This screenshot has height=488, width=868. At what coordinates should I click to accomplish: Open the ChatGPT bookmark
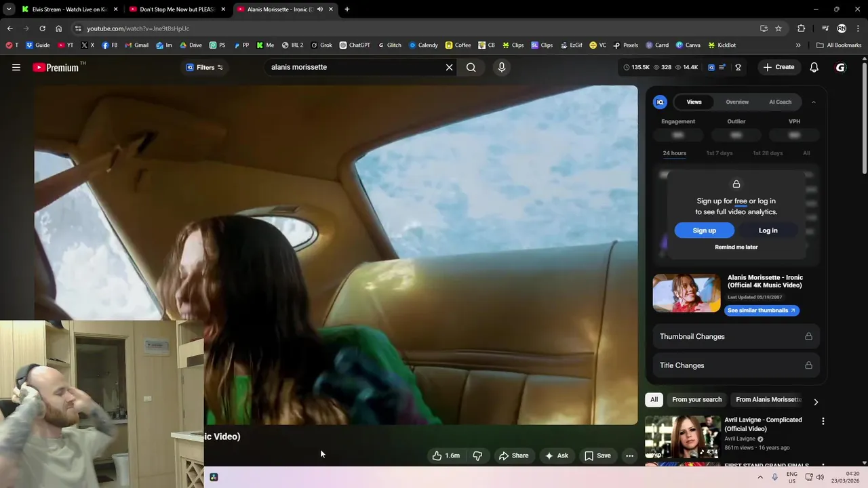pos(355,45)
